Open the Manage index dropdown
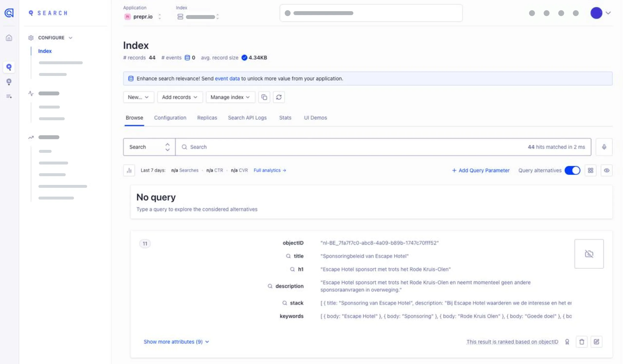 230,97
